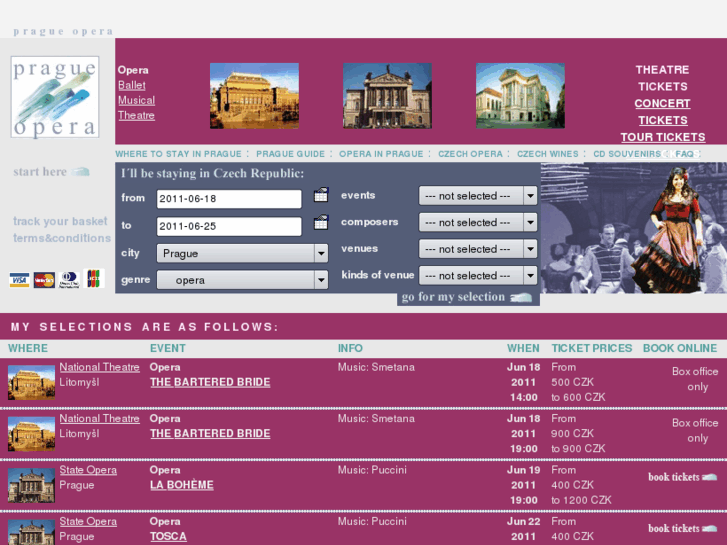Viewport: 727px width, 545px height.
Task: Expand the events dropdown
Action: click(x=478, y=196)
